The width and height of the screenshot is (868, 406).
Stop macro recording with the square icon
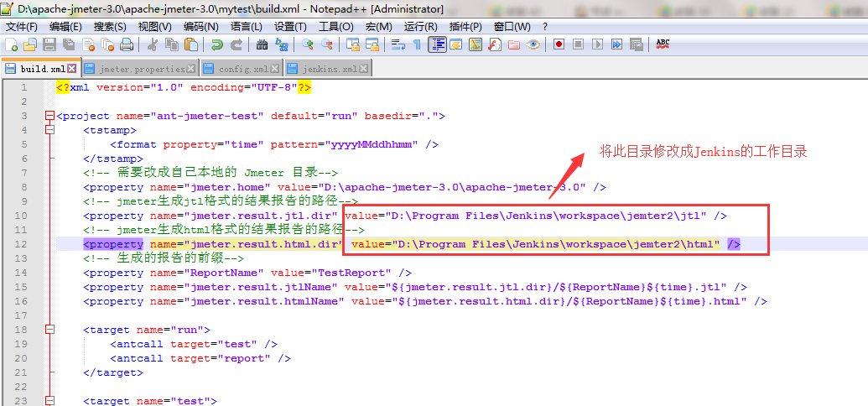(578, 44)
